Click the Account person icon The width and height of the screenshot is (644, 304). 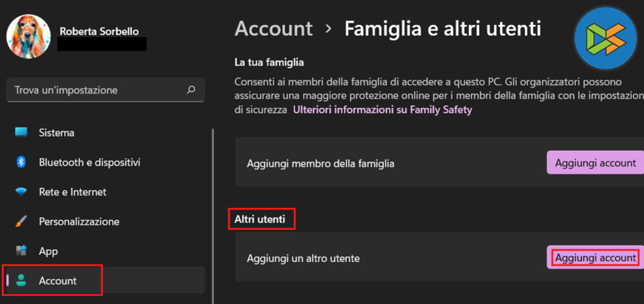[x=21, y=281]
